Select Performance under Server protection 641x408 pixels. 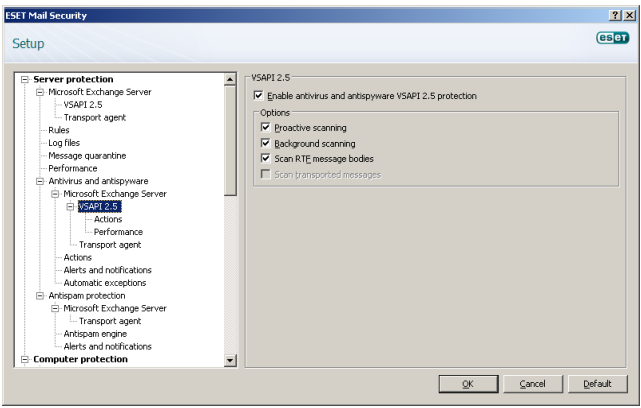[73, 168]
